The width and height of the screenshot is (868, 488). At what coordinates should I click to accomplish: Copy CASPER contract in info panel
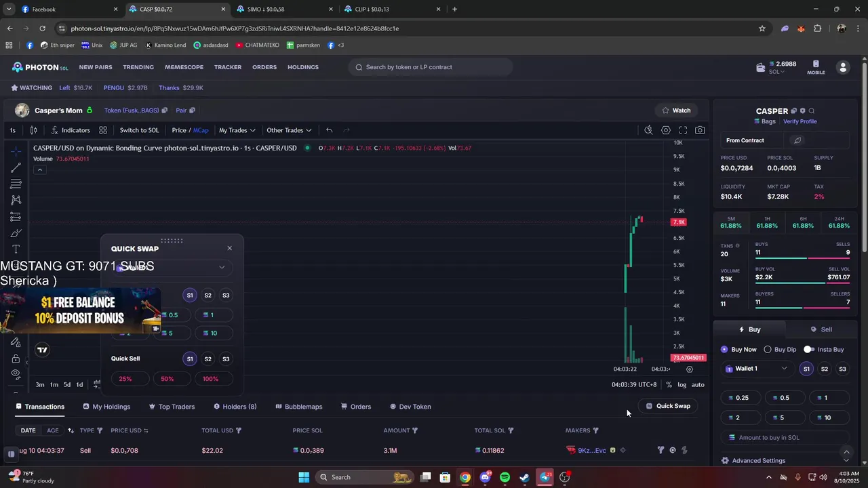pyautogui.click(x=794, y=111)
